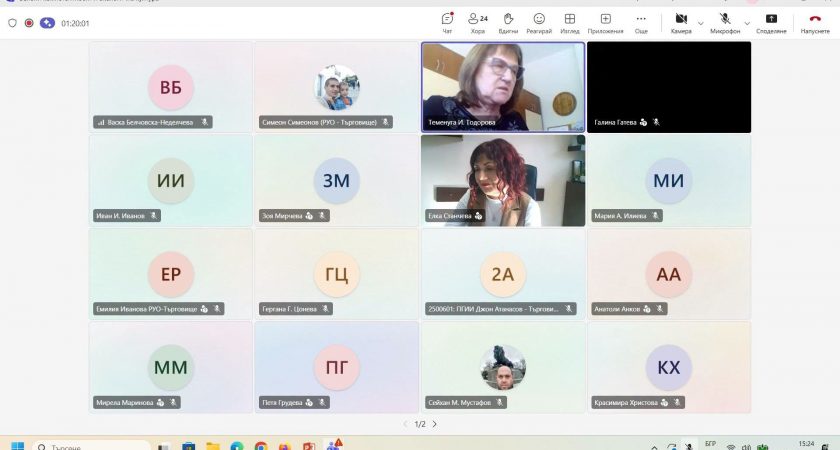Expand the Микрофон options arrow
The image size is (840, 450).
tap(747, 23)
